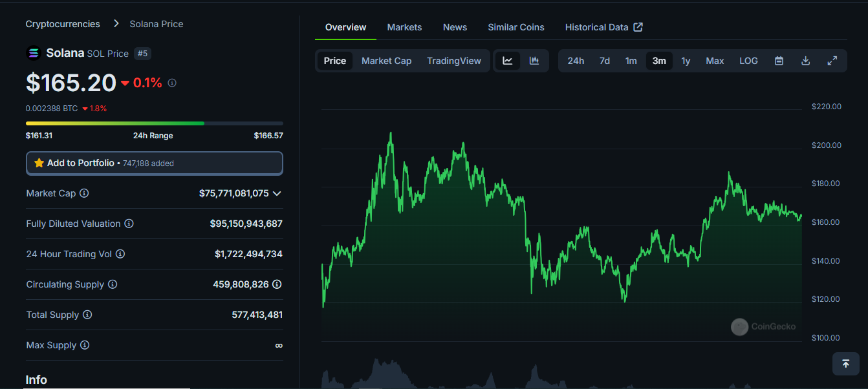This screenshot has width=868, height=389.
Task: Select the 7d timeframe option
Action: point(604,60)
